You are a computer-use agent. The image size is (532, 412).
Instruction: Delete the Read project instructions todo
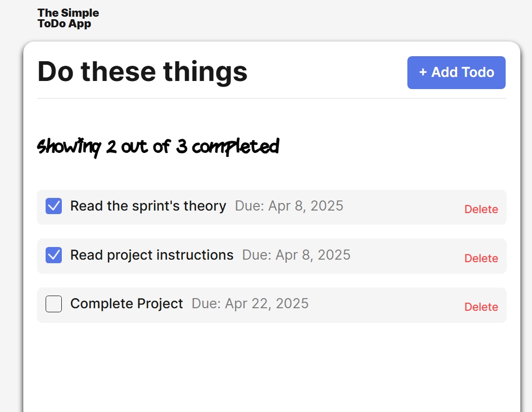pos(481,258)
